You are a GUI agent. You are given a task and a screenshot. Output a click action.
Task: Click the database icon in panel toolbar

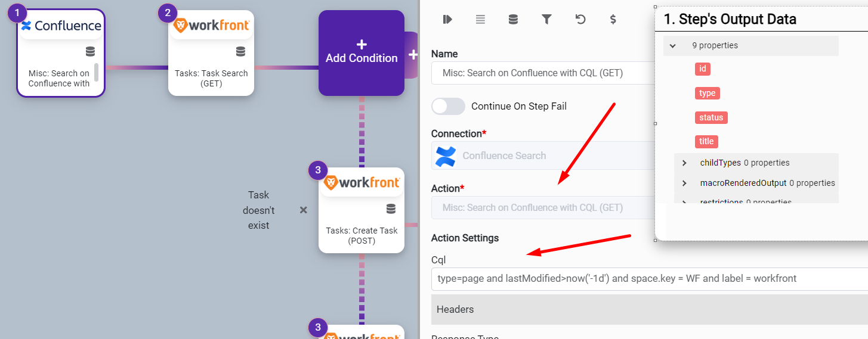point(513,20)
